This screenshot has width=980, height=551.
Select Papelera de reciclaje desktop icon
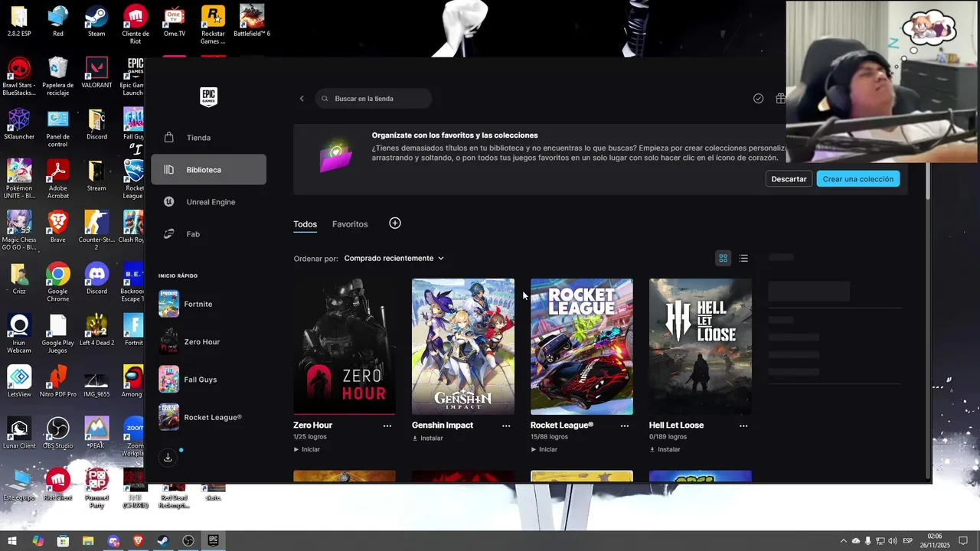tap(58, 76)
